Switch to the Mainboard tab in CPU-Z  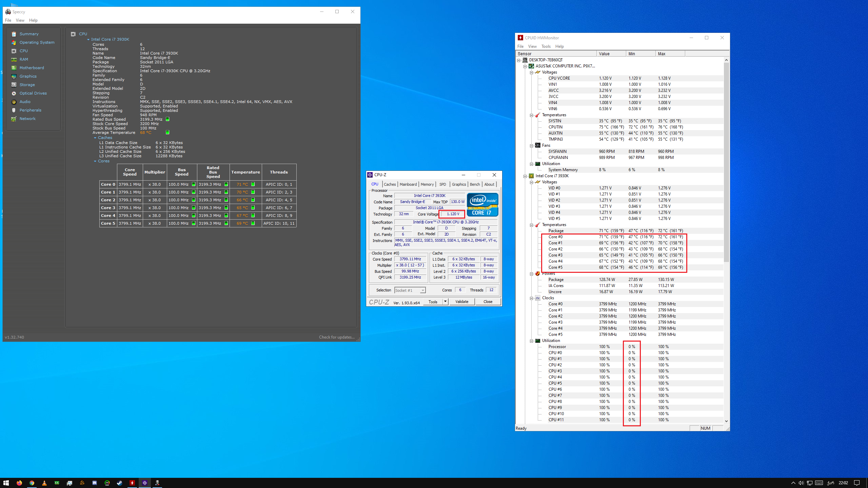coord(408,184)
